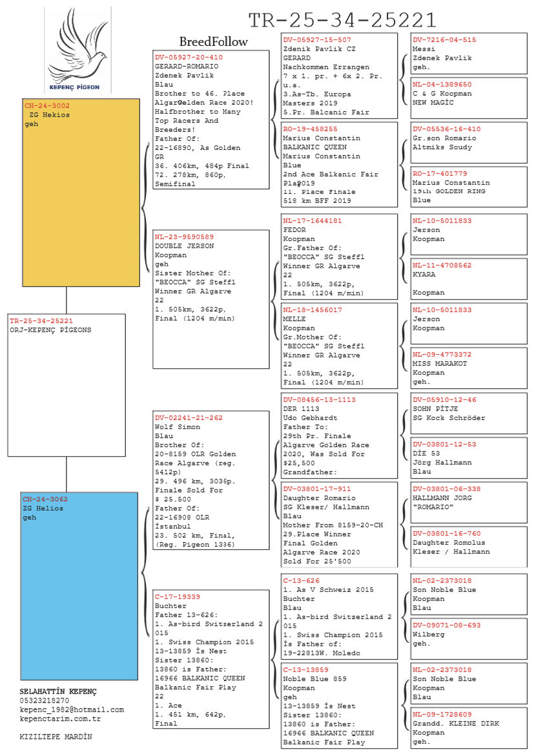Viewport: 534px width, 756px height.
Task: Click the MELLE NL-18-1456017 box
Action: [340, 346]
